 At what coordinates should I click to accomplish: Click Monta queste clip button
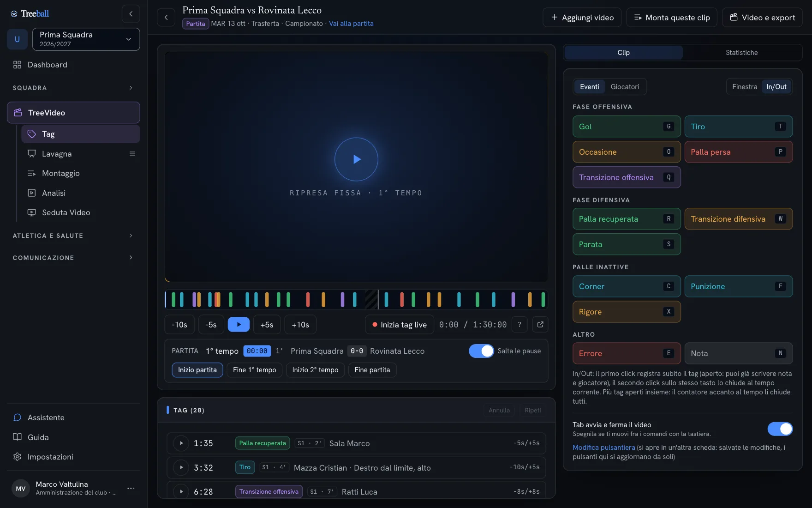tap(672, 18)
